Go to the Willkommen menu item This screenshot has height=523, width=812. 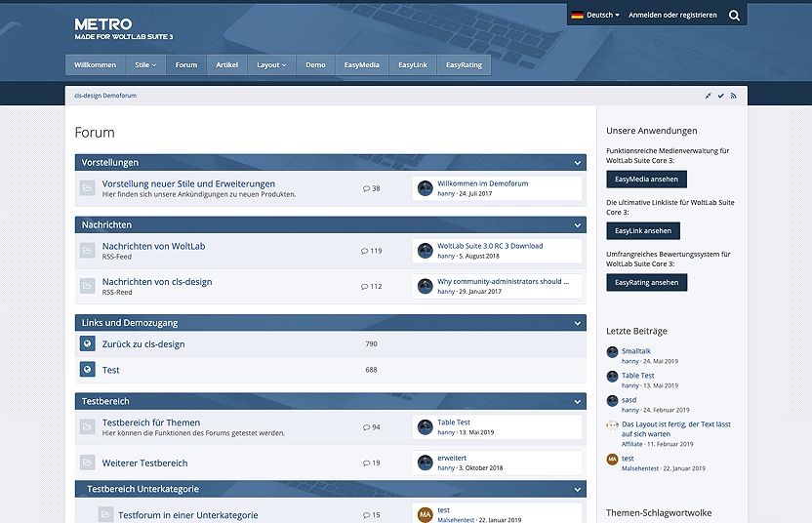96,64
